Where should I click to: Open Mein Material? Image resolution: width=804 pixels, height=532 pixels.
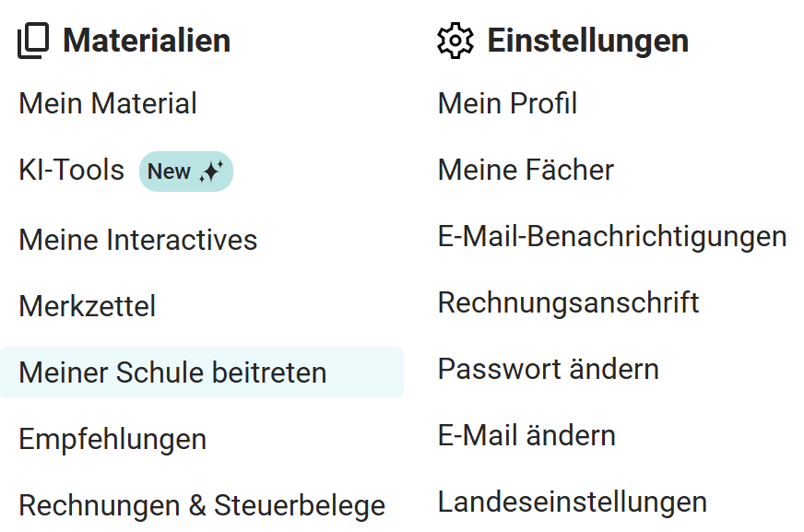(108, 103)
